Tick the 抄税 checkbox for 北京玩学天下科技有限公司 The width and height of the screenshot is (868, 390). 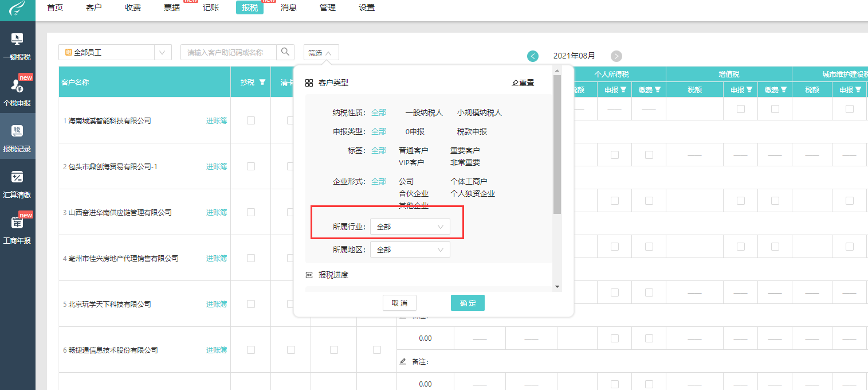tap(250, 304)
